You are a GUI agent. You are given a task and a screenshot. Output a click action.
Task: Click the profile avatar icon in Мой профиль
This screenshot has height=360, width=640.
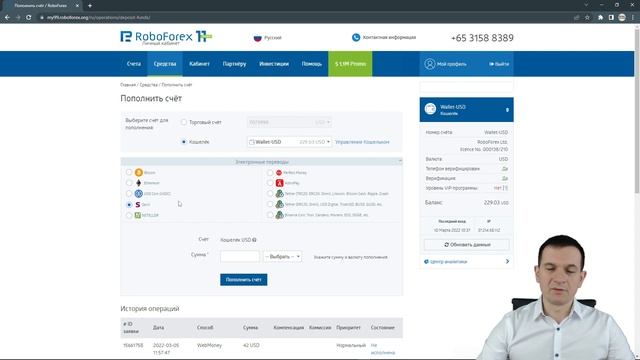429,64
